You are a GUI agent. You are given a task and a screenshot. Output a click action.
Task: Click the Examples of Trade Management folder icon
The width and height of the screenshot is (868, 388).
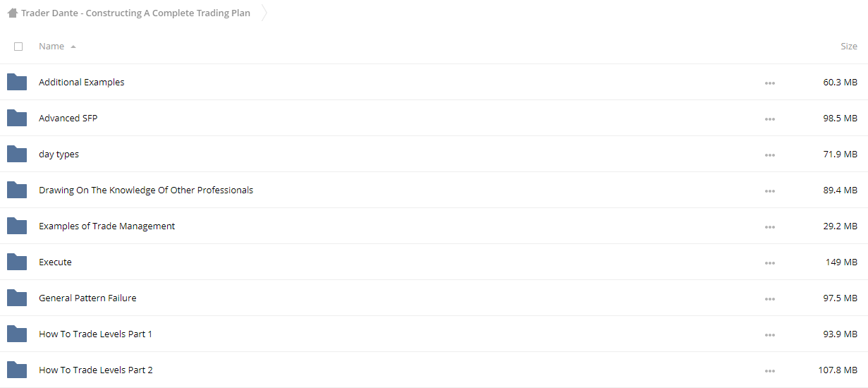17,226
